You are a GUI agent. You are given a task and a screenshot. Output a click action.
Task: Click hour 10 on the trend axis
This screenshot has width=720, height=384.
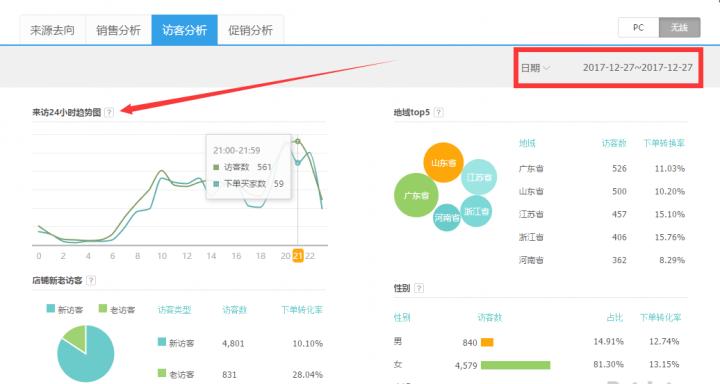click(162, 256)
